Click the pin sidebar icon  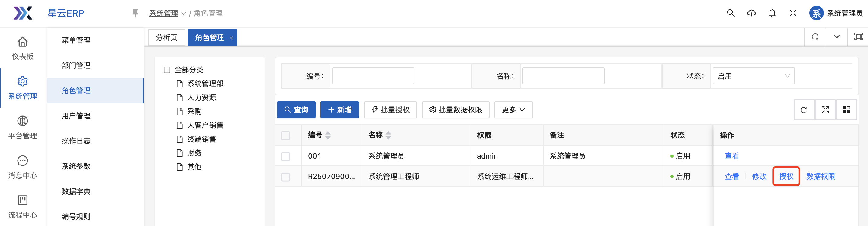click(x=135, y=13)
